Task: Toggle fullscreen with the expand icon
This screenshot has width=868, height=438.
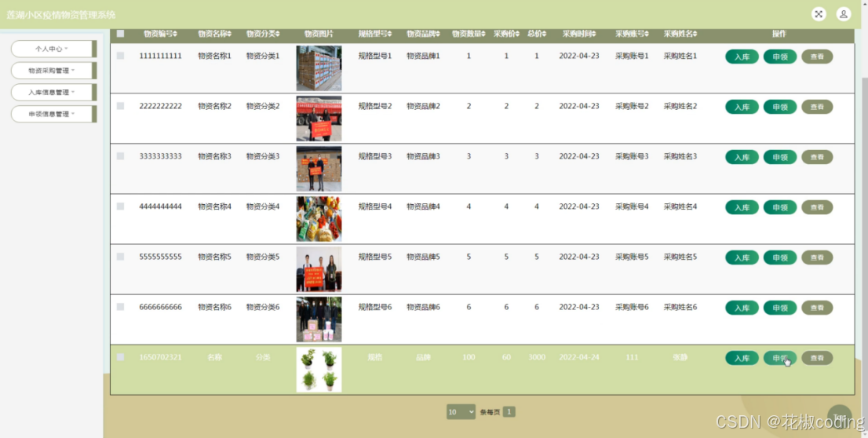Action: point(819,14)
